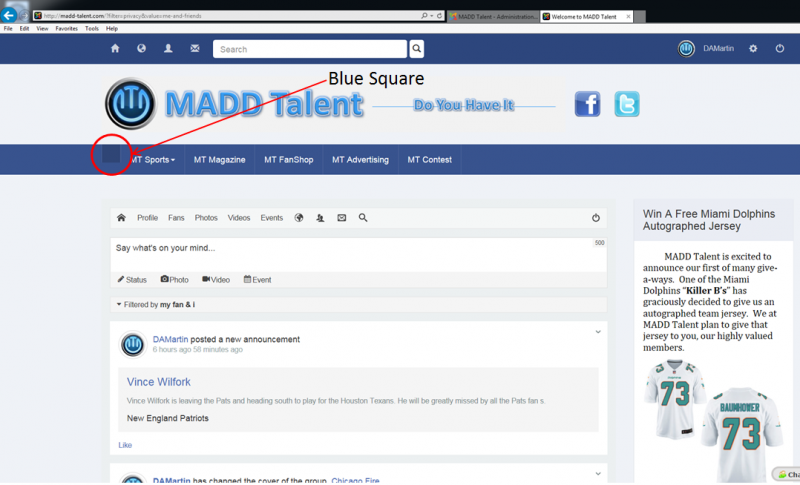Click the power logout icon in top bar
Screen dimensions: 800x485
780,48
